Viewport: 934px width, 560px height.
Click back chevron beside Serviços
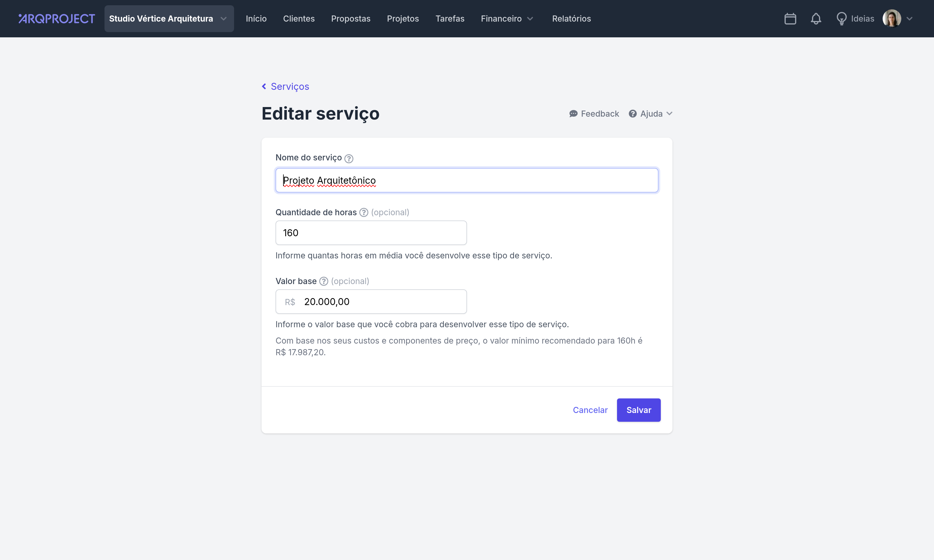click(x=264, y=86)
